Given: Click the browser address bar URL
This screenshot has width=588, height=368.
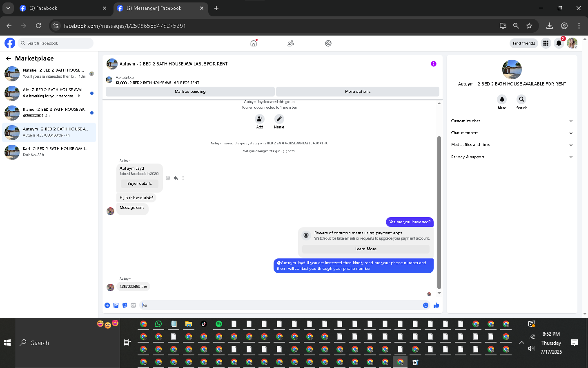Looking at the screenshot, I should tap(125, 26).
